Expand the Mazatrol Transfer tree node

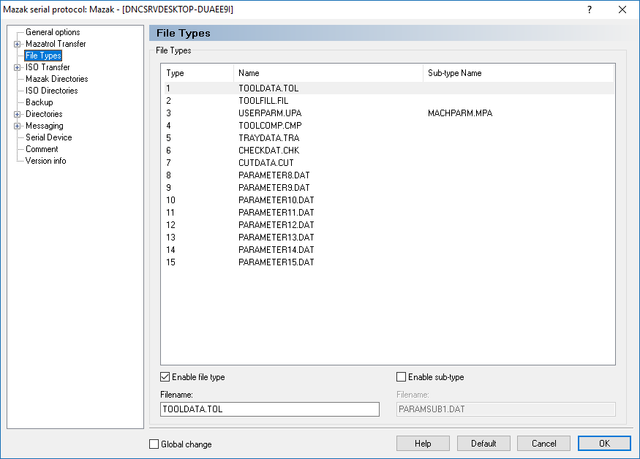click(x=17, y=44)
